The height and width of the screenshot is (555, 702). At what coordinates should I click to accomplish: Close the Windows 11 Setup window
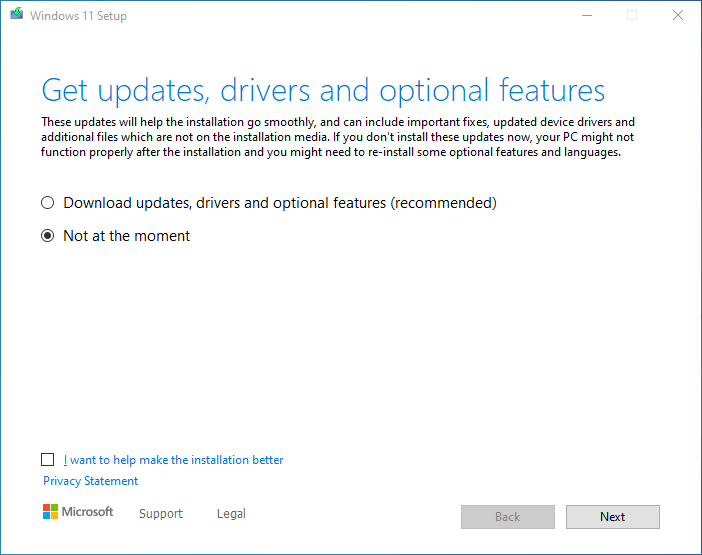(678, 16)
